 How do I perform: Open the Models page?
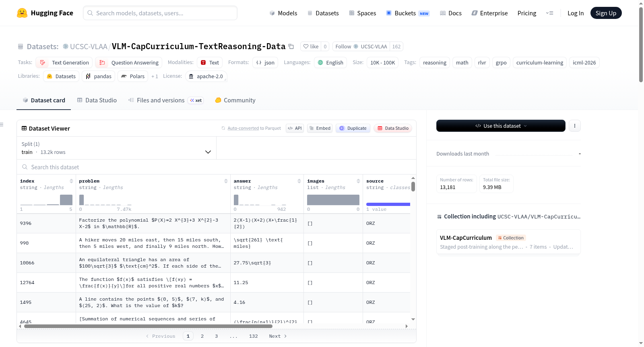point(283,13)
